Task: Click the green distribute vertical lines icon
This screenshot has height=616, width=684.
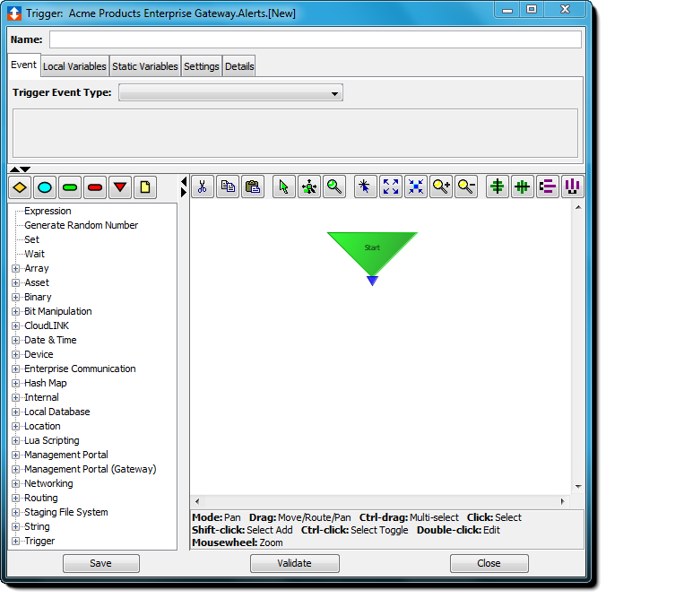Action: point(522,187)
